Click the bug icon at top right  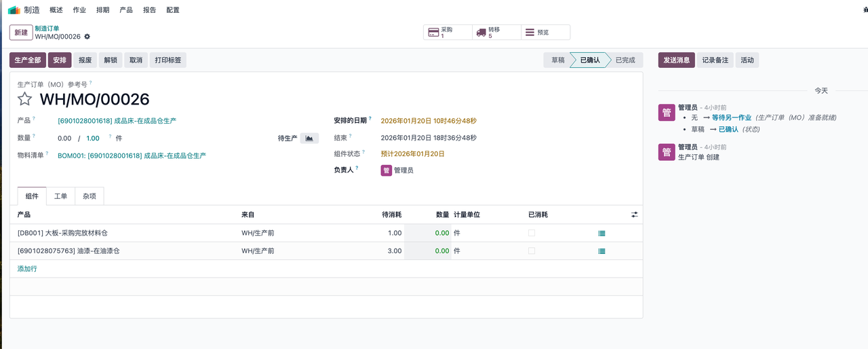pos(865,10)
